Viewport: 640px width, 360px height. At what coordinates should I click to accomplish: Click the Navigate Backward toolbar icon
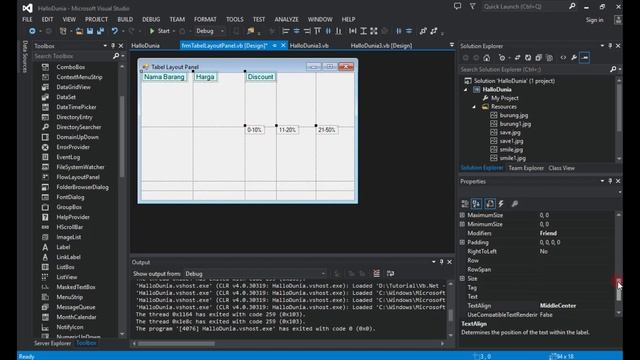coord(32,31)
